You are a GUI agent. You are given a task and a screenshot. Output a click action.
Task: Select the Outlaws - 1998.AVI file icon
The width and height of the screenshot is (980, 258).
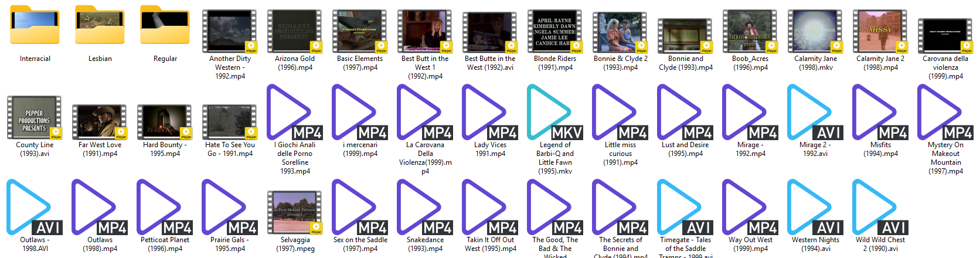coord(35,207)
